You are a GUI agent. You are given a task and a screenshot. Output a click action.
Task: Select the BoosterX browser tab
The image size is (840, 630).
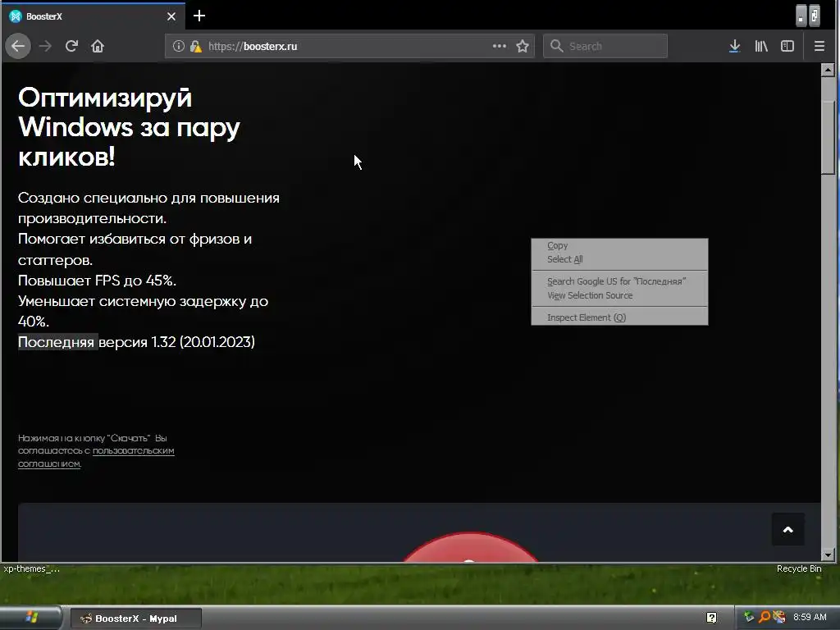pyautogui.click(x=94, y=16)
